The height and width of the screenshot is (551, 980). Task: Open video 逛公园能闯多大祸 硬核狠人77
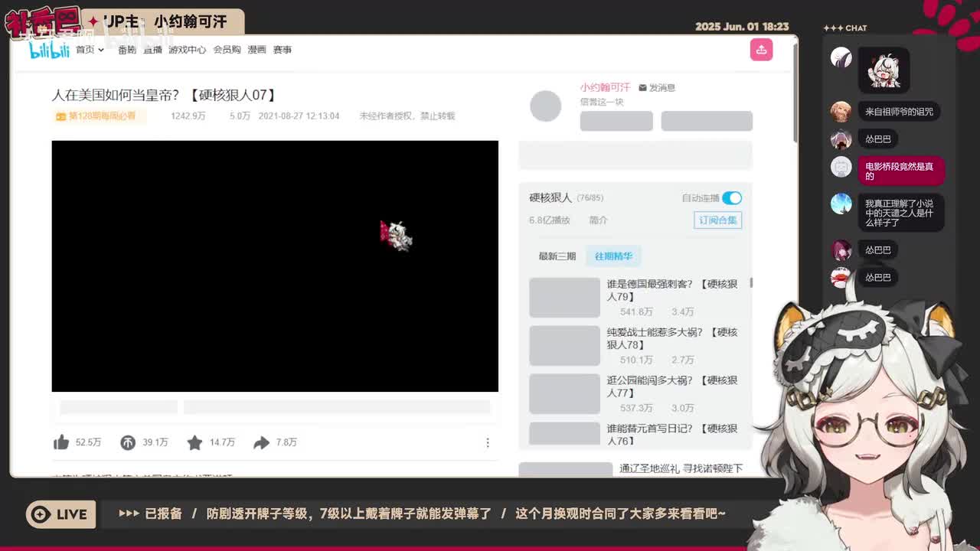672,386
